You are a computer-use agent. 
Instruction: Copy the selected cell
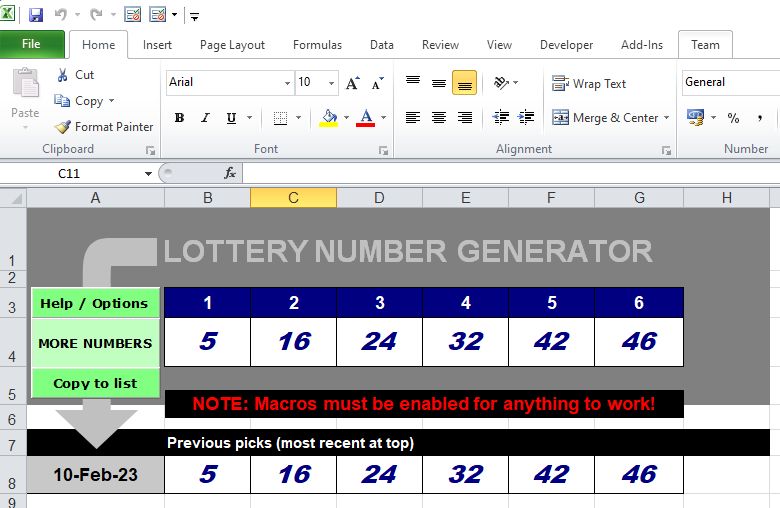[79, 101]
